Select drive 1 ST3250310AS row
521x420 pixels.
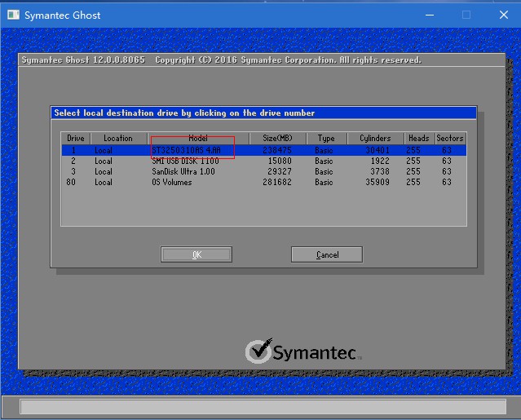coord(192,150)
